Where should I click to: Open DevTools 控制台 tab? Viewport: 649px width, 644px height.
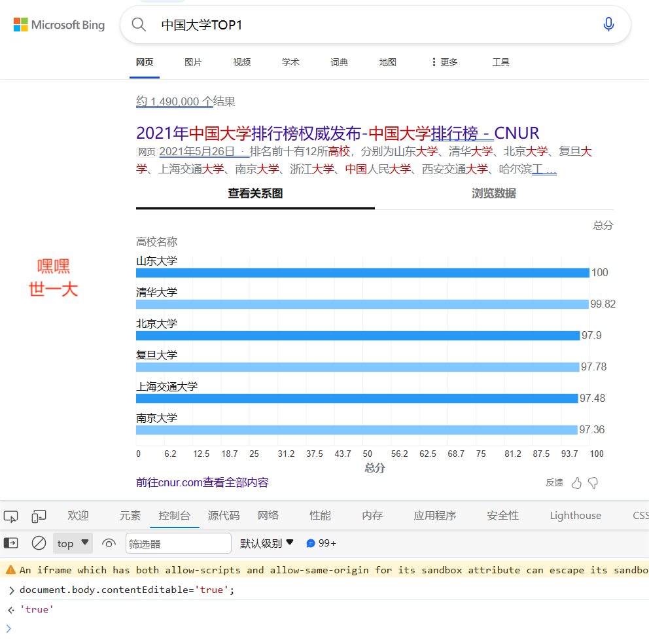(x=174, y=516)
